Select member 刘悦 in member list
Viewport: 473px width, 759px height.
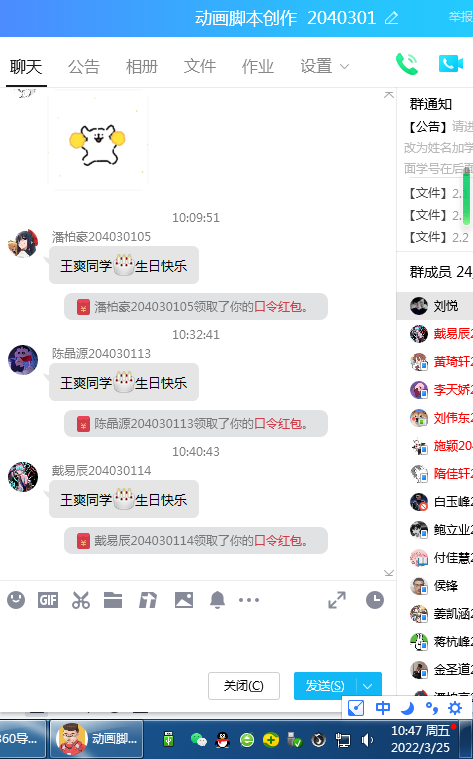click(x=435, y=306)
